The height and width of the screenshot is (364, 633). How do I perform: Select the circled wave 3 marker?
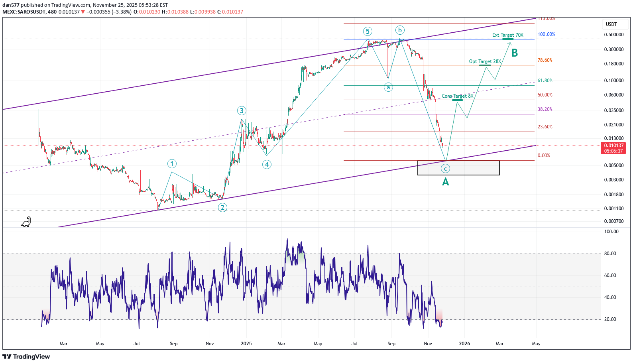tap(241, 111)
